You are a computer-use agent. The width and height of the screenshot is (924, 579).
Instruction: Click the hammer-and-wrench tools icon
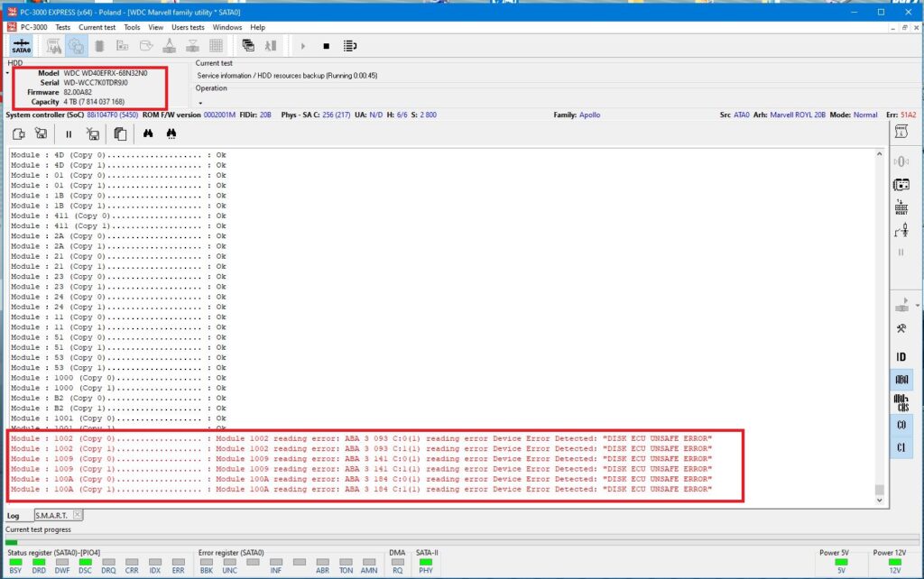tap(901, 328)
